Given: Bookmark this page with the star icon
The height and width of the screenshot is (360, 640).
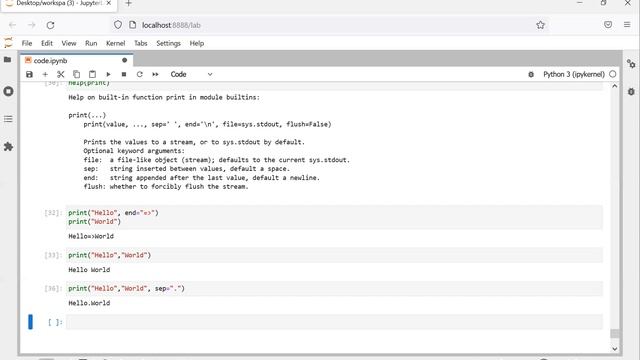Looking at the screenshot, I should (540, 25).
